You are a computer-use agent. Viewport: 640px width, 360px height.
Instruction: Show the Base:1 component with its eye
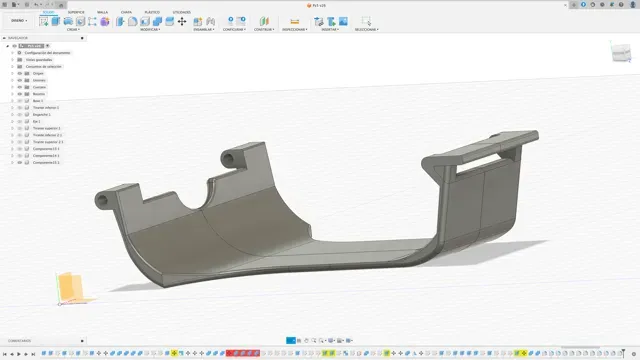pyautogui.click(x=20, y=101)
